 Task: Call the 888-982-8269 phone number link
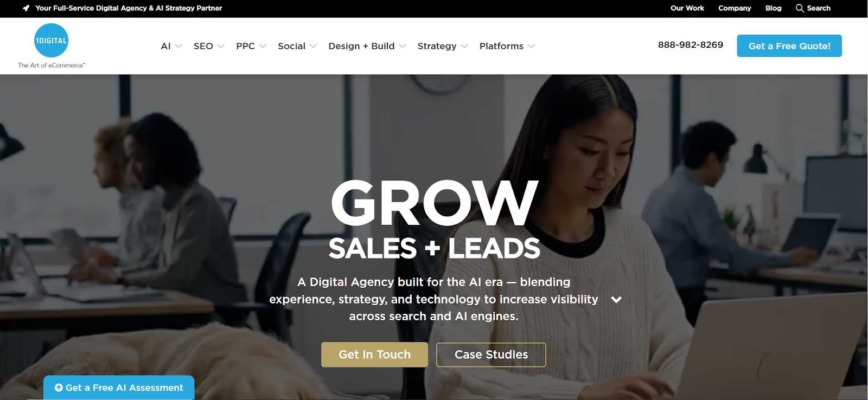point(691,45)
